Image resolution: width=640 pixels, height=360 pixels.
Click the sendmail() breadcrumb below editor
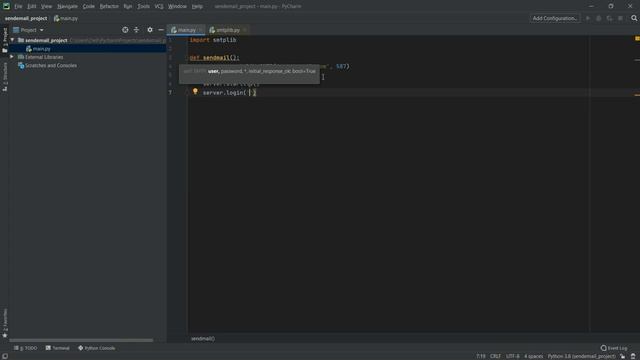tap(203, 339)
